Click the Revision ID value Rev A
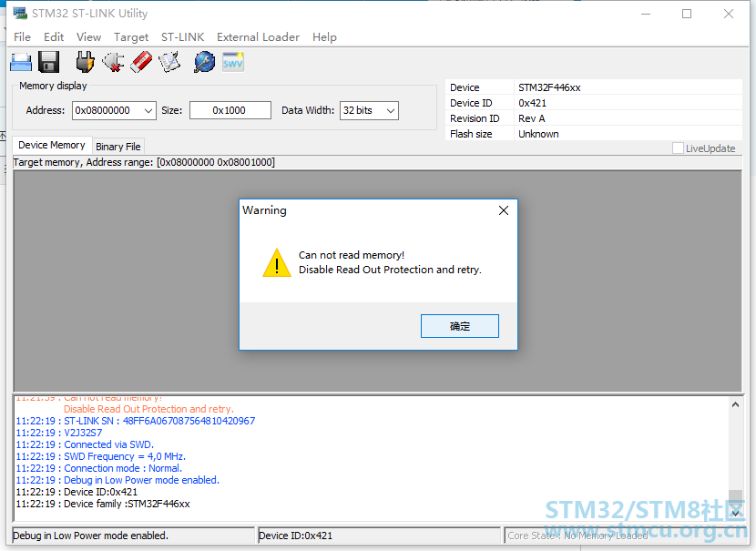Viewport: 756px width, 551px height. point(531,118)
